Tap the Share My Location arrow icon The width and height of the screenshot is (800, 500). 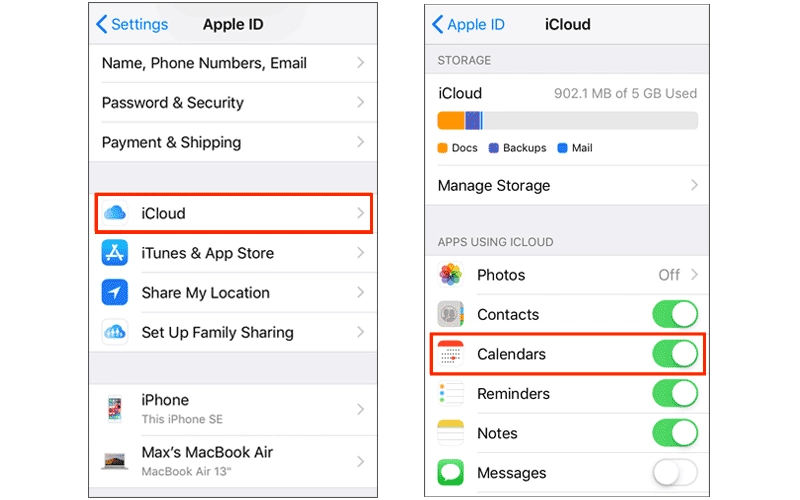point(115,292)
